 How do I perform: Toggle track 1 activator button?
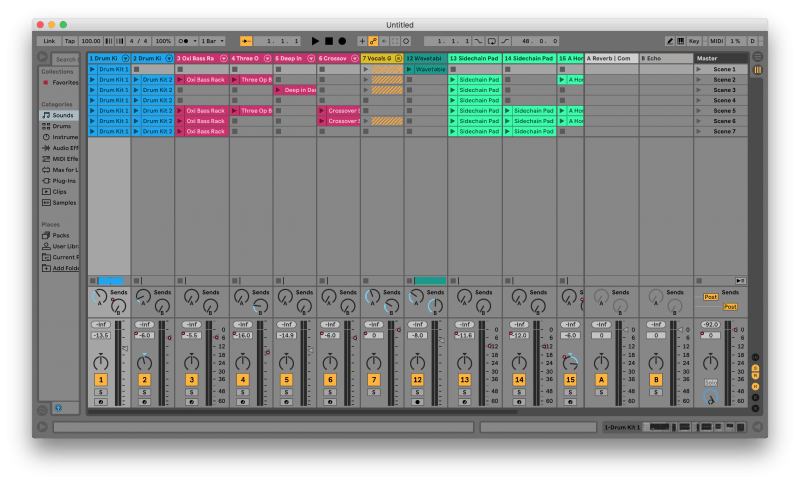click(101, 379)
